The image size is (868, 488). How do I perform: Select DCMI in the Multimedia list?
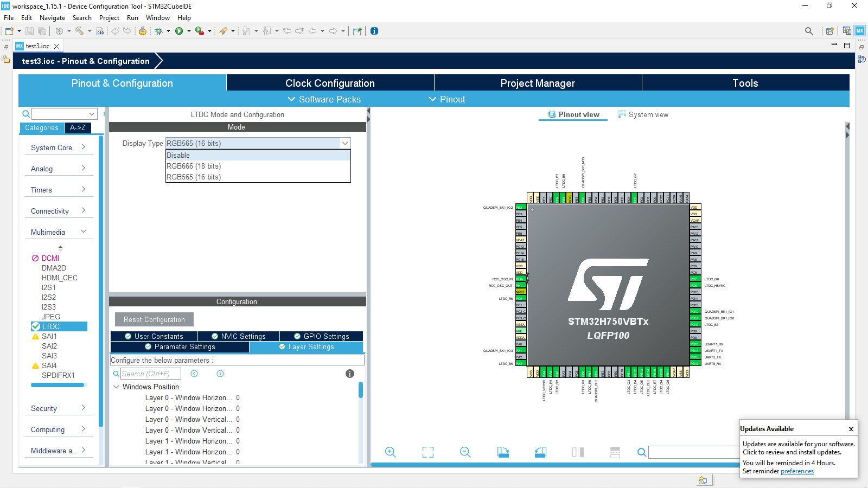pyautogui.click(x=50, y=258)
